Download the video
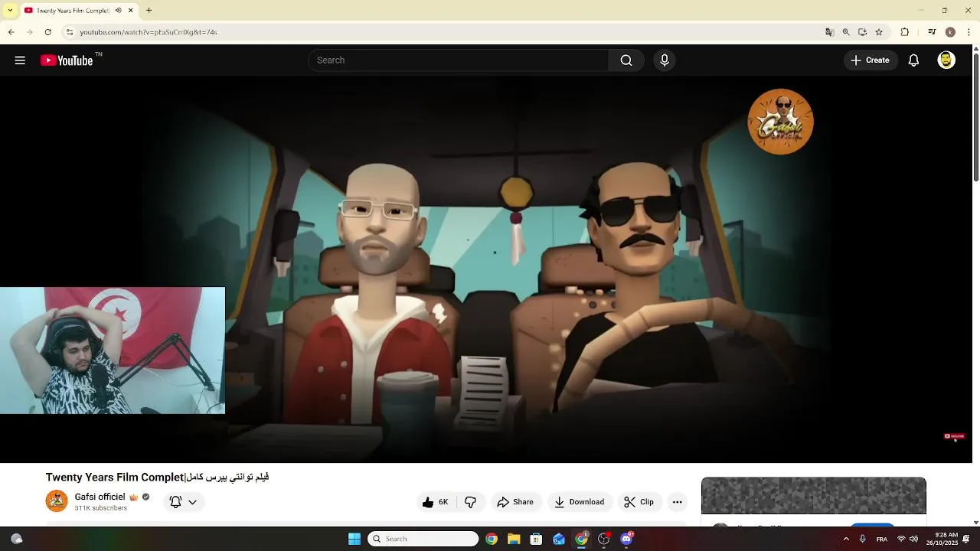 coord(580,502)
